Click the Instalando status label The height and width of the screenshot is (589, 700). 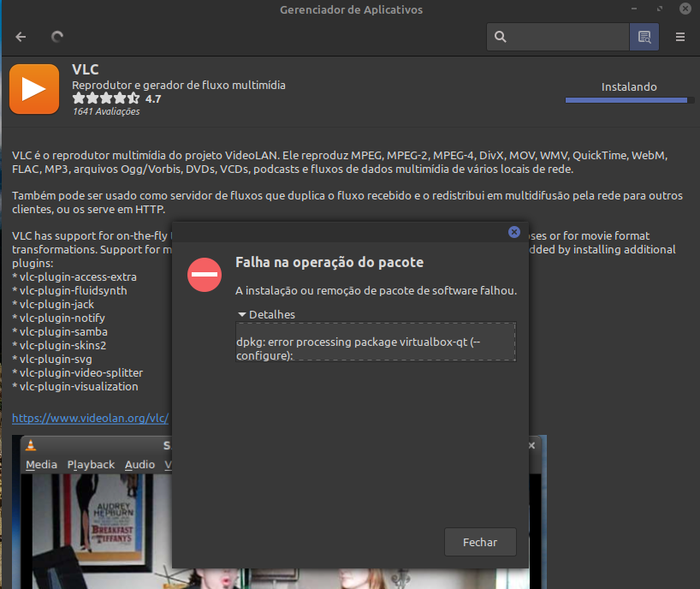click(629, 86)
